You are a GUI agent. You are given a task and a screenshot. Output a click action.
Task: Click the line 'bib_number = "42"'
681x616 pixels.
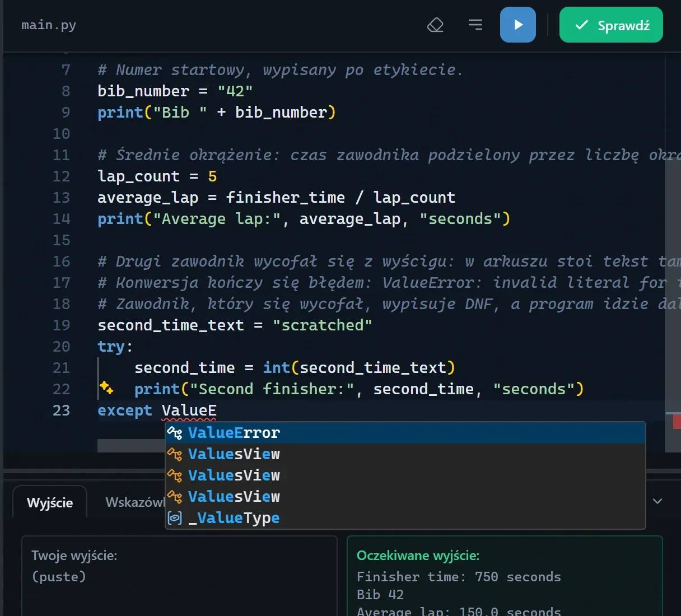pyautogui.click(x=175, y=91)
